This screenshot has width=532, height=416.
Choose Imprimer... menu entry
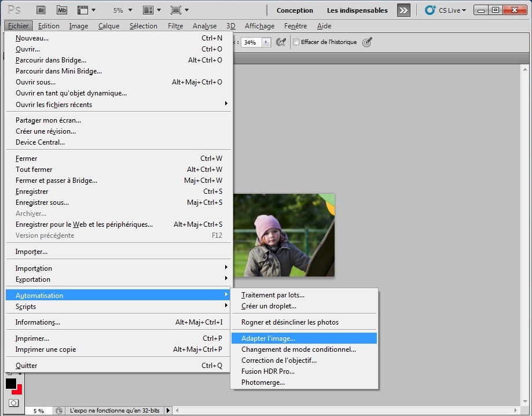coord(119,338)
